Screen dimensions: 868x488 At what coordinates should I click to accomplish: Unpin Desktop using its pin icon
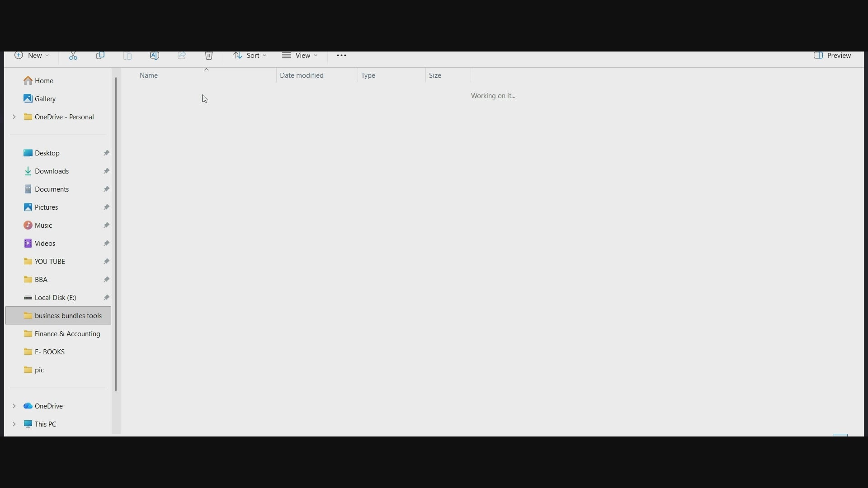click(107, 153)
